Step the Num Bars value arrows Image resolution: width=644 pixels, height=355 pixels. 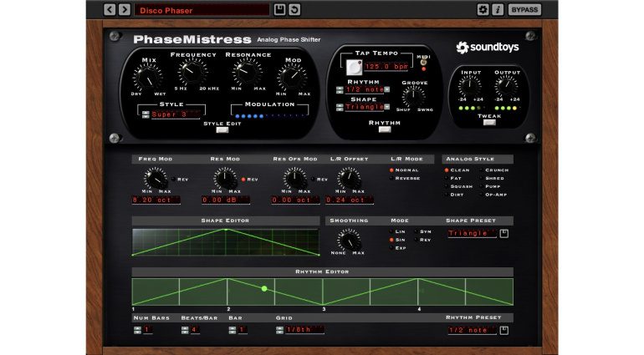(x=137, y=330)
